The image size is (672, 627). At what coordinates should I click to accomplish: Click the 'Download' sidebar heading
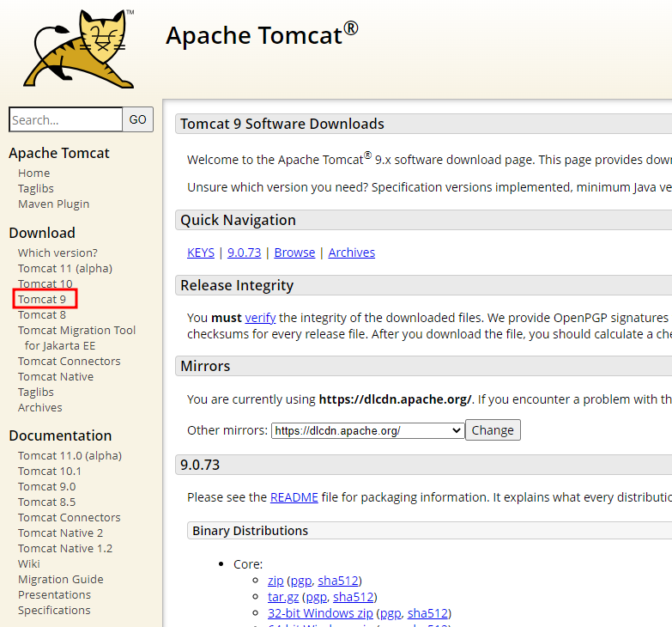pos(42,233)
